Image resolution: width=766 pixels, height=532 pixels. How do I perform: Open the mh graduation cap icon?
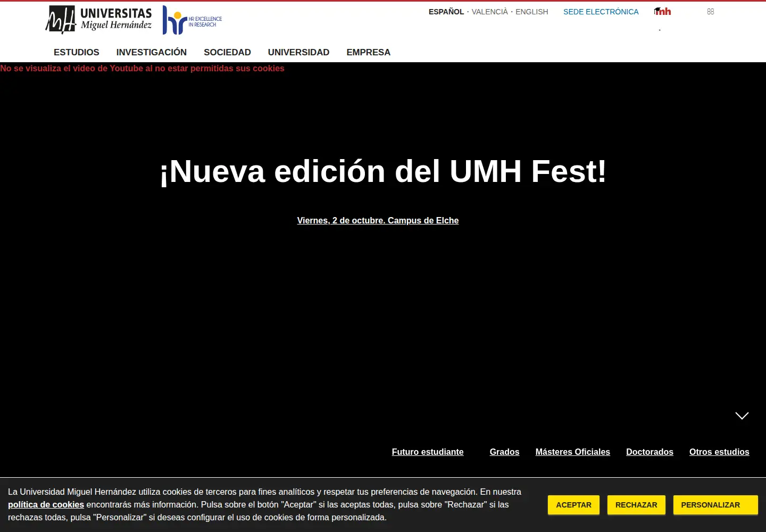[662, 12]
